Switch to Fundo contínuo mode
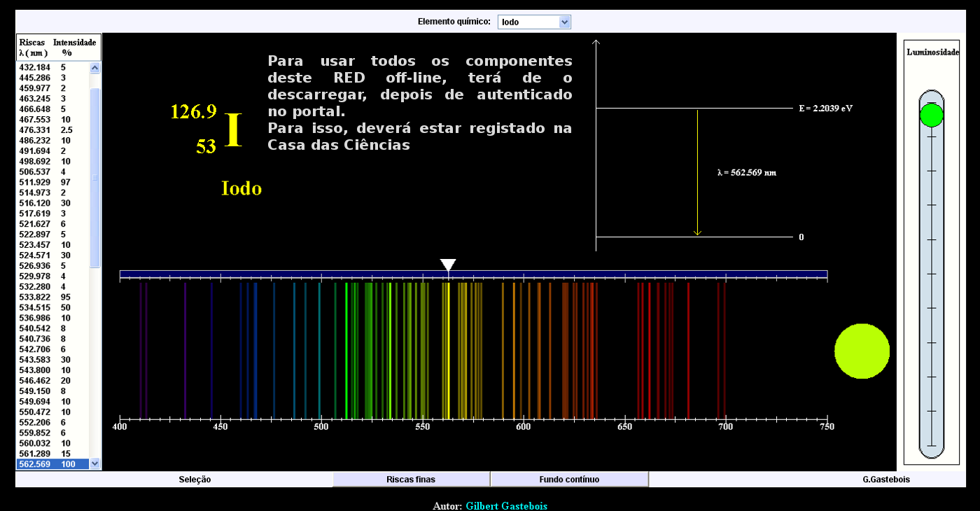Image resolution: width=980 pixels, height=511 pixels. 569,479
